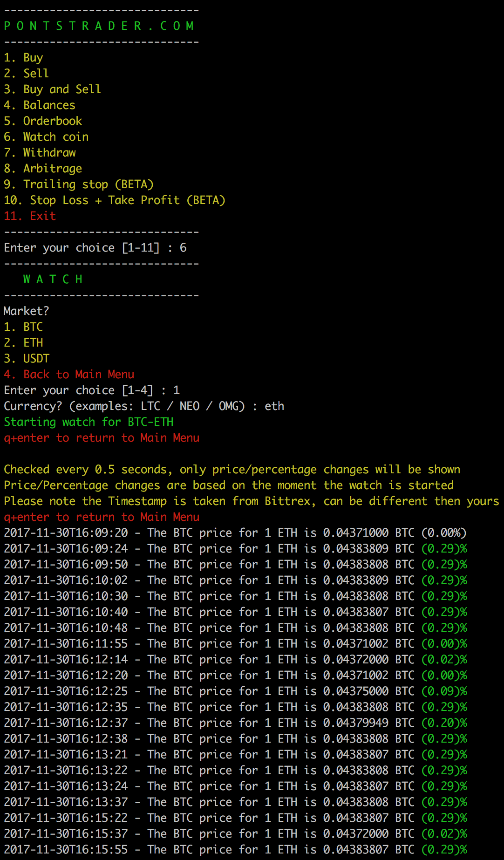This screenshot has height=860, width=504.
Task: Click the '3. USDT' market option
Action: pyautogui.click(x=27, y=359)
